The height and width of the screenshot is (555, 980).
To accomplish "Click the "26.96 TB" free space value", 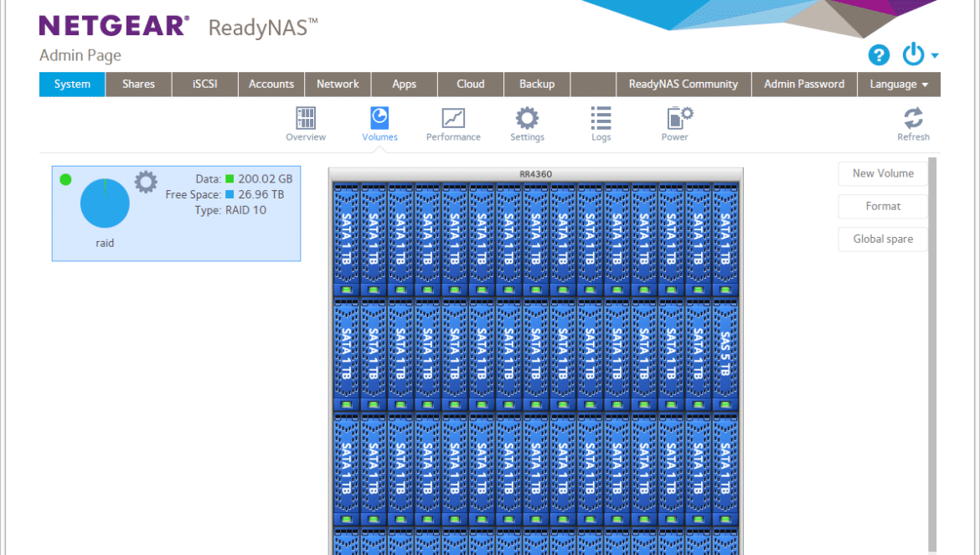I will 260,195.
